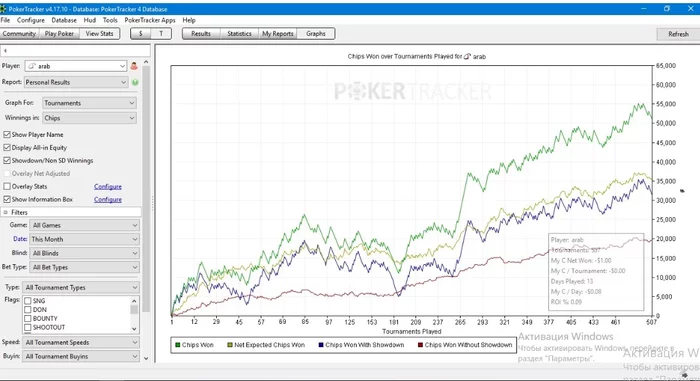Click the player profile icon beside the Player field

[x=133, y=66]
